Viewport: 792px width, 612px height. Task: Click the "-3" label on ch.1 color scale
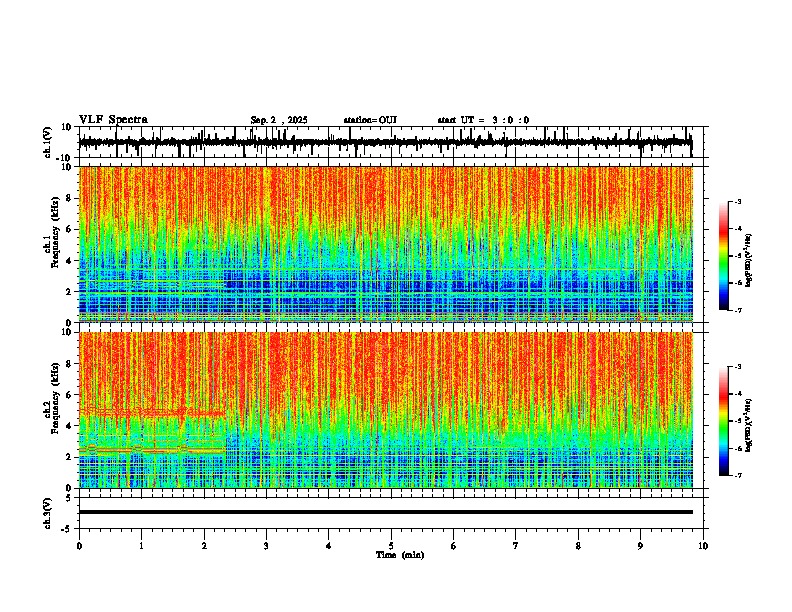click(x=738, y=202)
